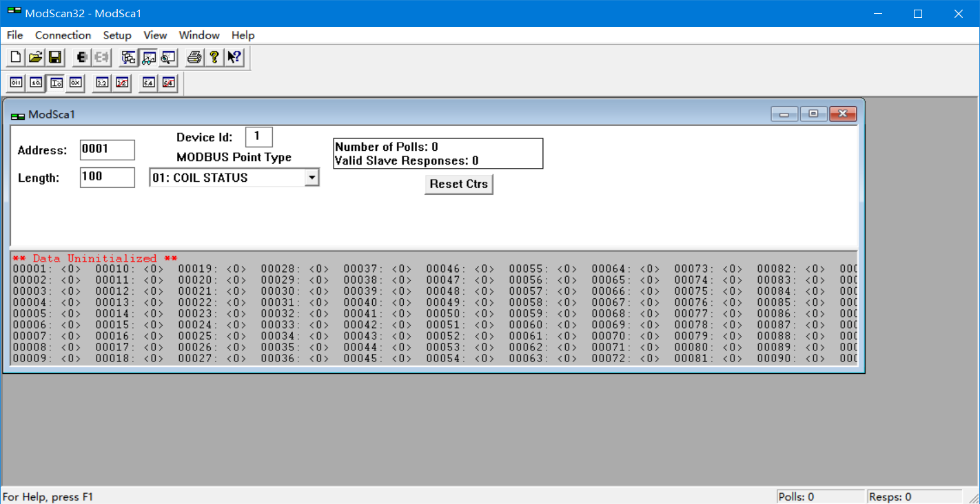Open the MODBUS Point Type dropdown arrow
Screen dimensions: 980x504
312,178
